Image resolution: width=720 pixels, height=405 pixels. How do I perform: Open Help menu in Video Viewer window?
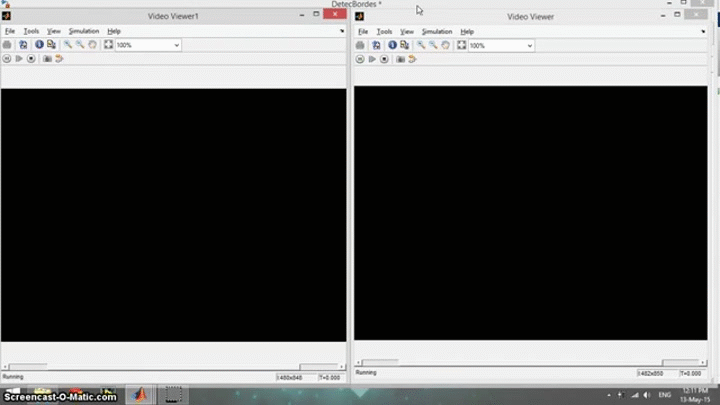[x=467, y=32]
